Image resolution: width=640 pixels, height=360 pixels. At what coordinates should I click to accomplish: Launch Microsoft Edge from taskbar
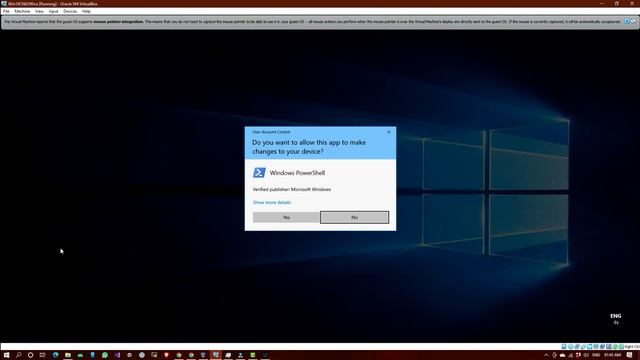(56, 355)
